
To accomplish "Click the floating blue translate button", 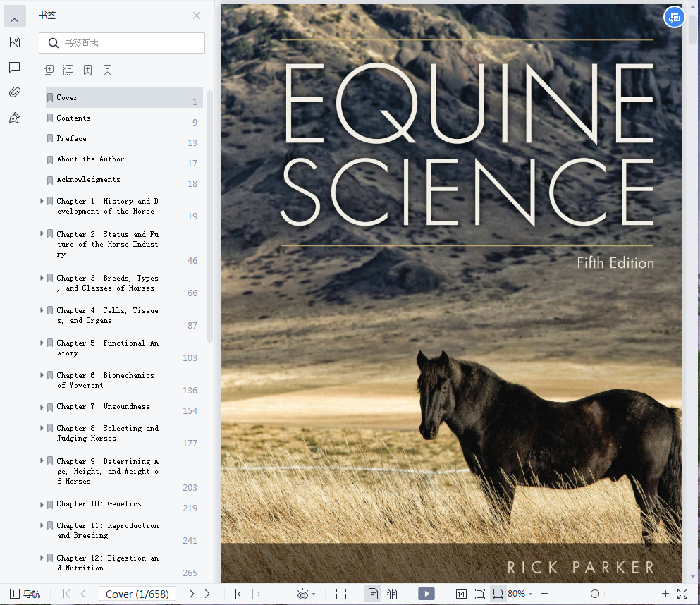I will 675,18.
